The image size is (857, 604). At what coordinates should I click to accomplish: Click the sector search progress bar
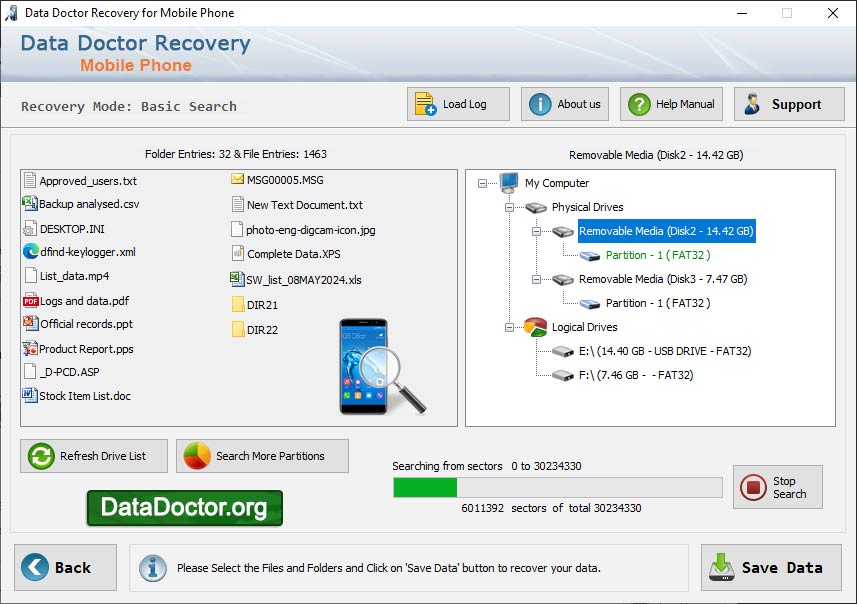coord(557,487)
